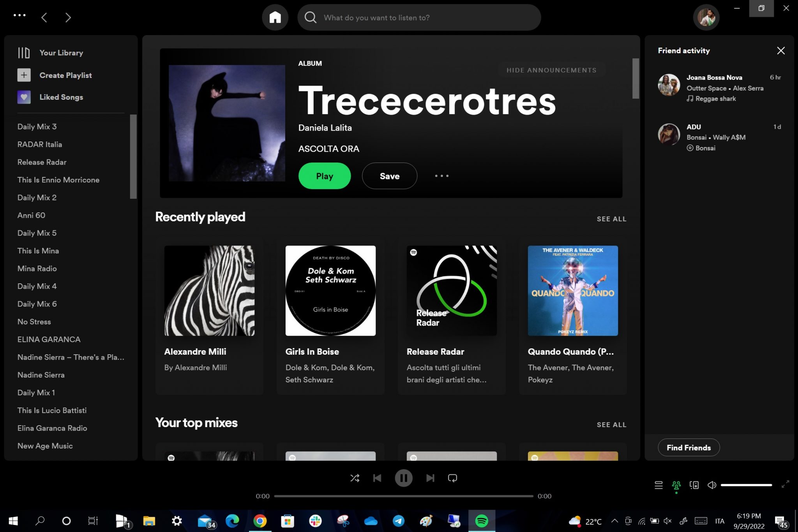Toggle the Friend Activity panel icon

point(676,485)
